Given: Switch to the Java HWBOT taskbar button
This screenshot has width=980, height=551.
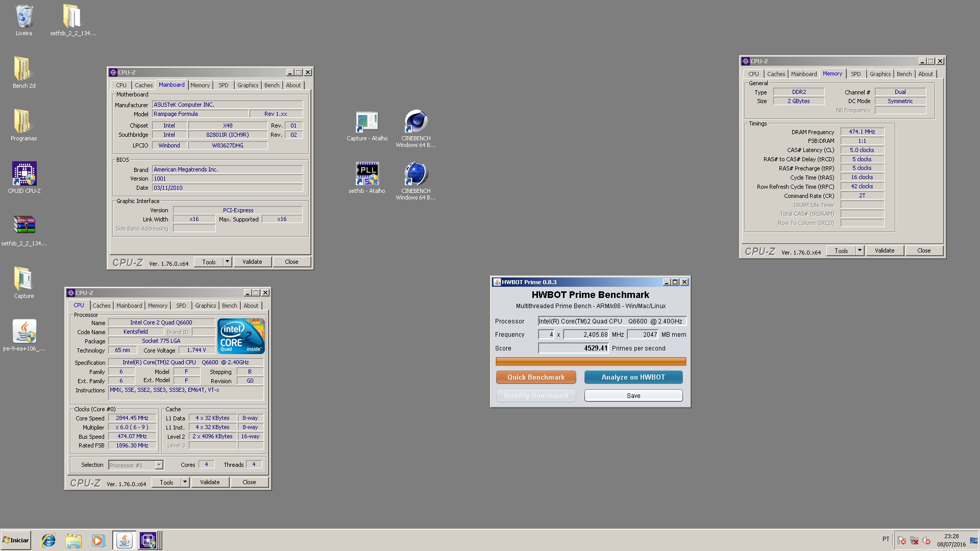Looking at the screenshot, I should (124, 540).
